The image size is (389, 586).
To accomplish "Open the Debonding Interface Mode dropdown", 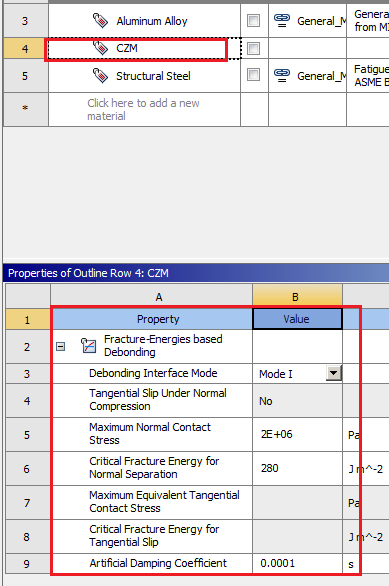I will tap(333, 373).
